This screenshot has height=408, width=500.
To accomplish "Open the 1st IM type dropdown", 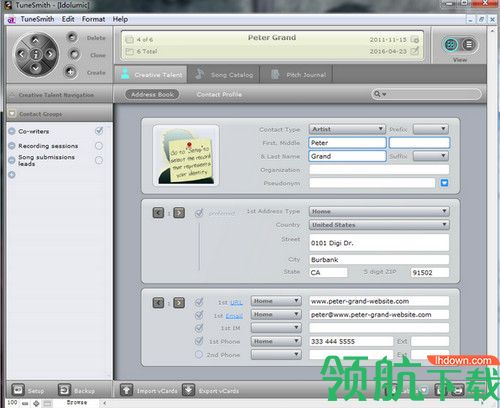I will [276, 328].
